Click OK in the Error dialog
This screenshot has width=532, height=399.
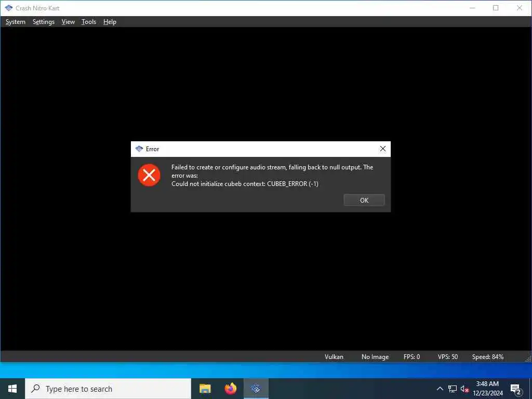(364, 200)
